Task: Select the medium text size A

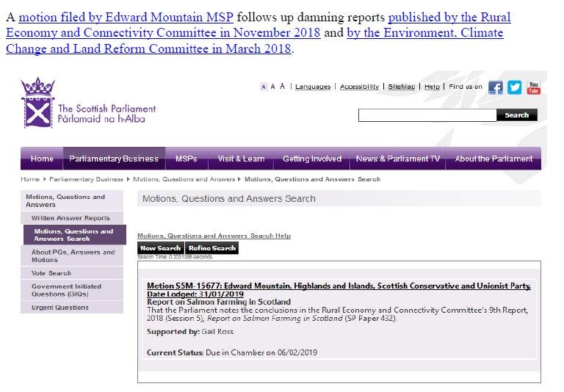Action: click(x=272, y=87)
